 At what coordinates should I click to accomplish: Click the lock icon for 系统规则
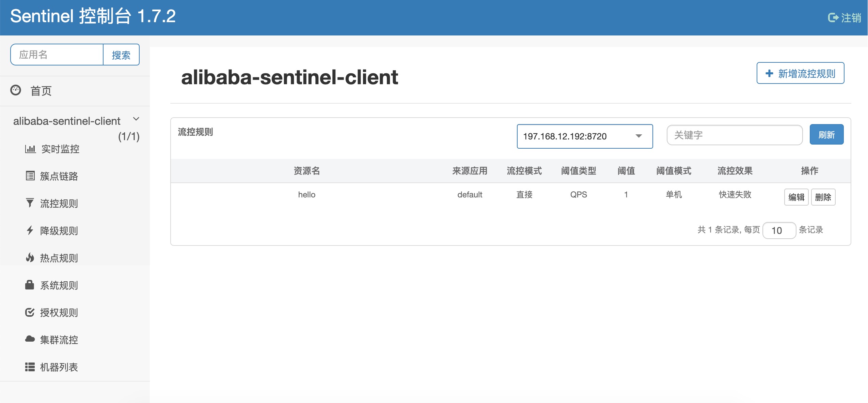[x=30, y=285]
